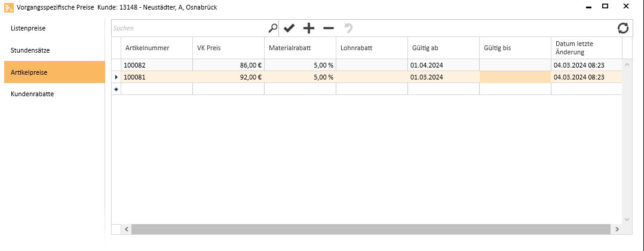Click the undo arrow icon
Viewport: 644px width, 251px height.
[349, 28]
